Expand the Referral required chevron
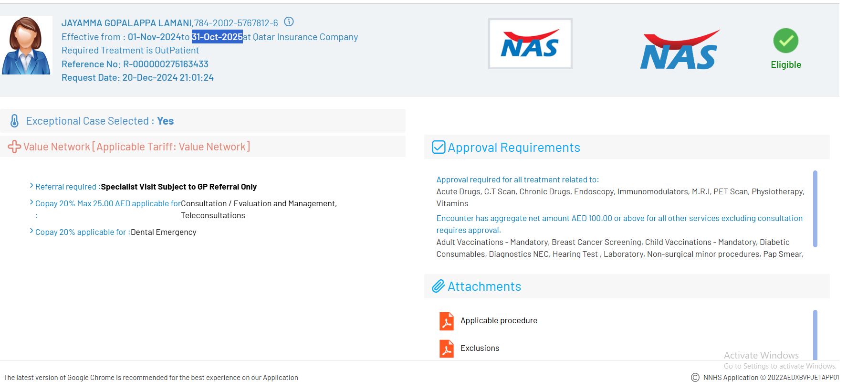 pos(31,186)
